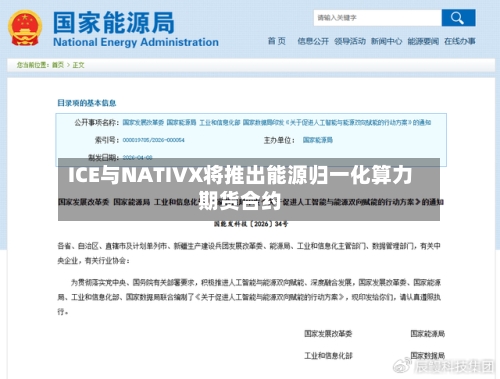Click the national emblem logo
Image resolution: width=500 pixels, height=379 pixels.
click(x=25, y=28)
